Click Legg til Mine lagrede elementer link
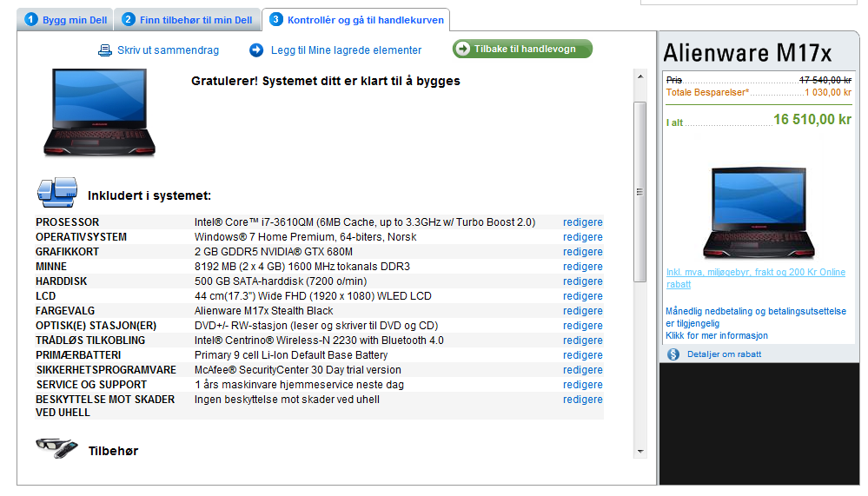The image size is (868, 496). pos(346,50)
